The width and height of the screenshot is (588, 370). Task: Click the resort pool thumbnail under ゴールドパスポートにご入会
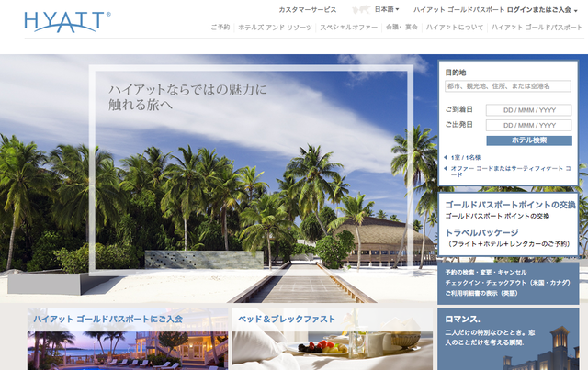coord(128,351)
